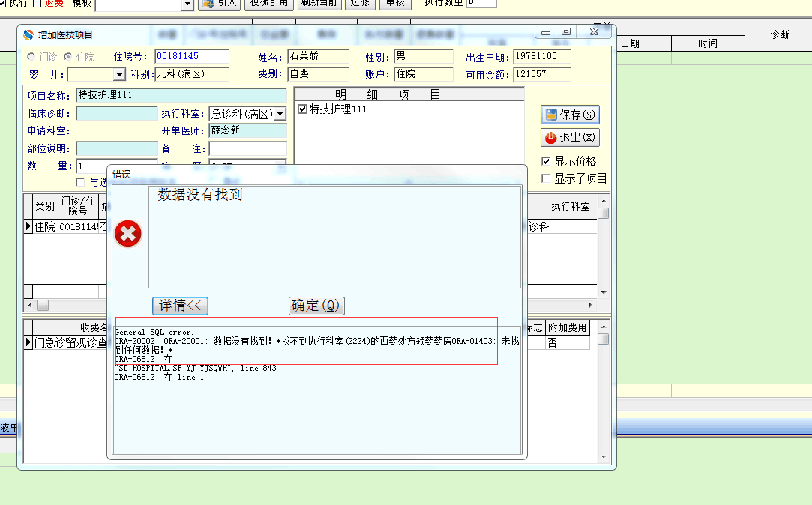Click the 执行科室 column header in grid
812x505 pixels.
coord(570,207)
